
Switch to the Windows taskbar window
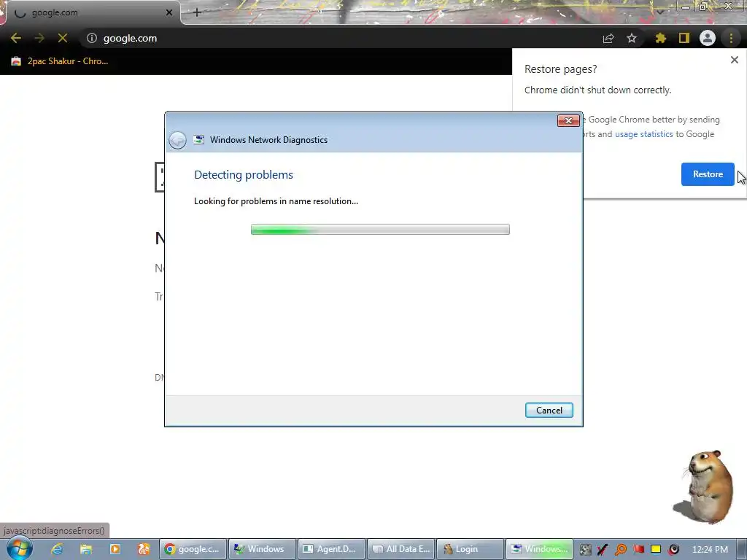point(262,549)
